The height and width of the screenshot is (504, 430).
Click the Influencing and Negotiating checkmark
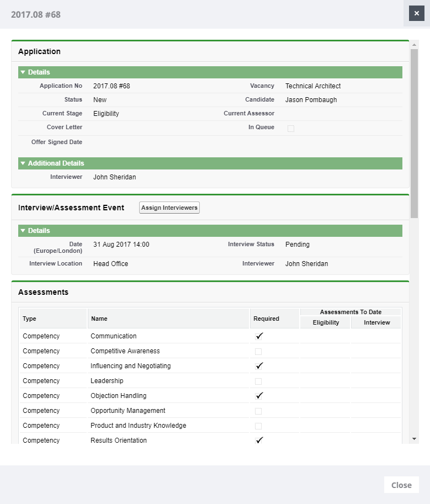coord(259,366)
